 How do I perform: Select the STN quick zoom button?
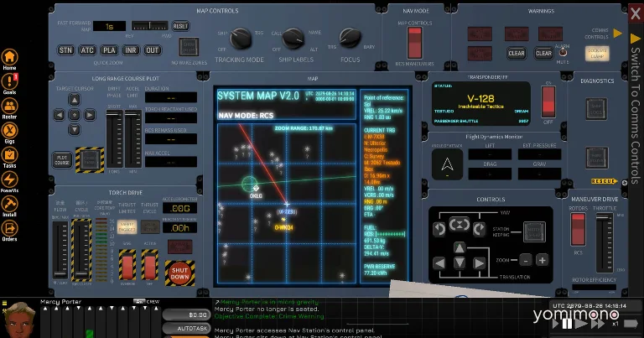(65, 50)
